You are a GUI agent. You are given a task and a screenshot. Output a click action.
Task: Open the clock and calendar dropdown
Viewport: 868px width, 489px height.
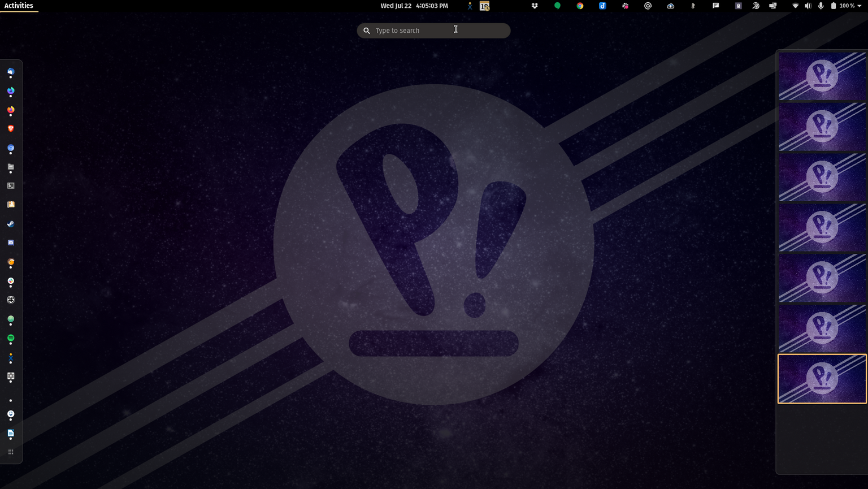coord(414,6)
